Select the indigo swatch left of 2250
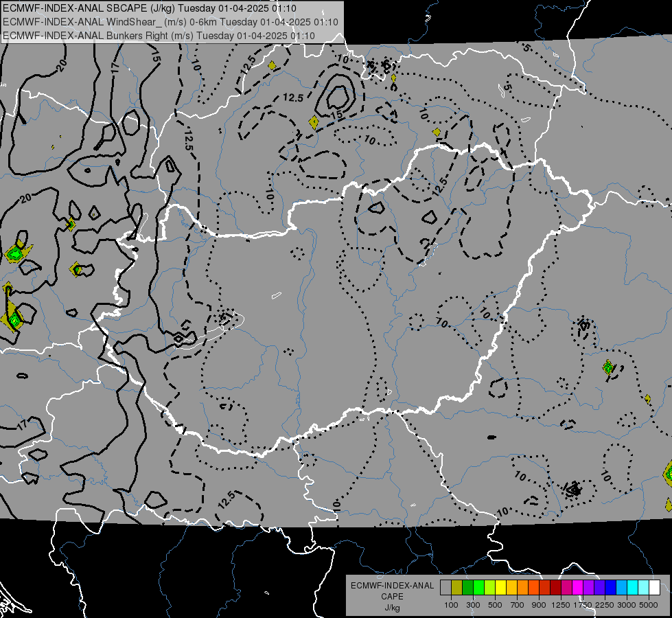672x618 pixels. pos(599,587)
